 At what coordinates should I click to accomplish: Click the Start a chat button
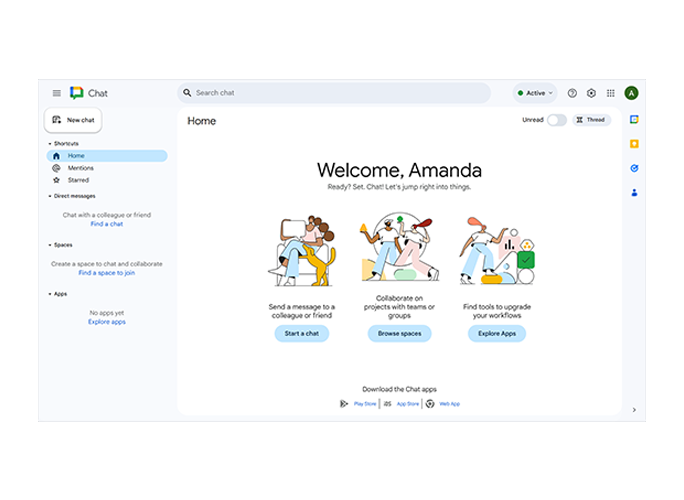[301, 333]
